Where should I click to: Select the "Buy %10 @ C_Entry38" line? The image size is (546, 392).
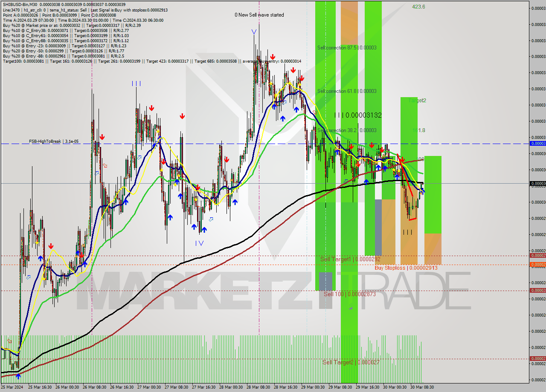pyautogui.click(x=66, y=30)
